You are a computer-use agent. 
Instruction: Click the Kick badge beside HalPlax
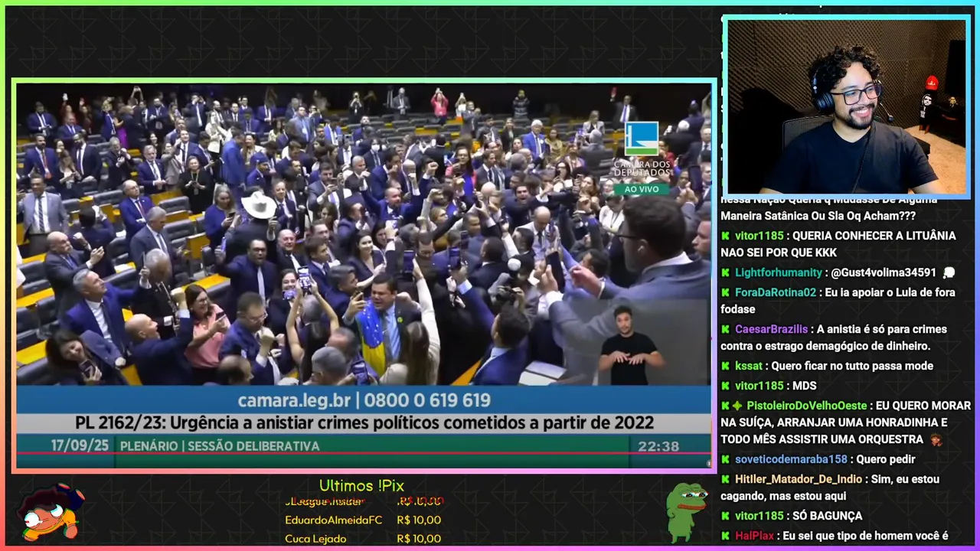pos(725,536)
